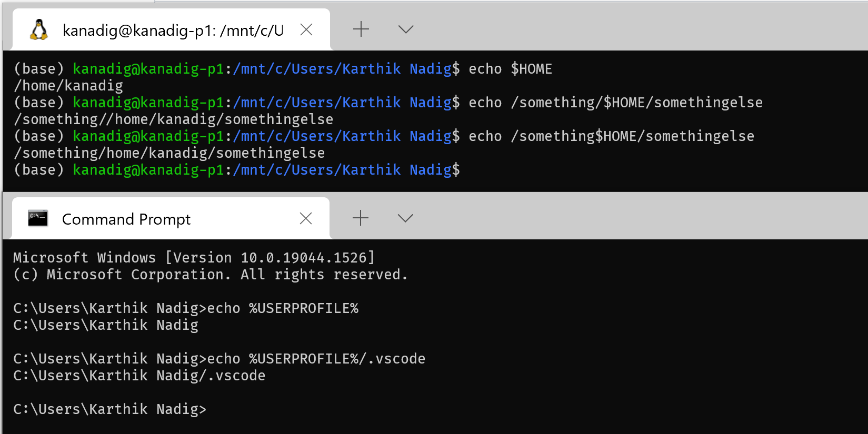Image resolution: width=868 pixels, height=434 pixels.
Task: Click the echo $HOME command text
Action: coord(510,68)
